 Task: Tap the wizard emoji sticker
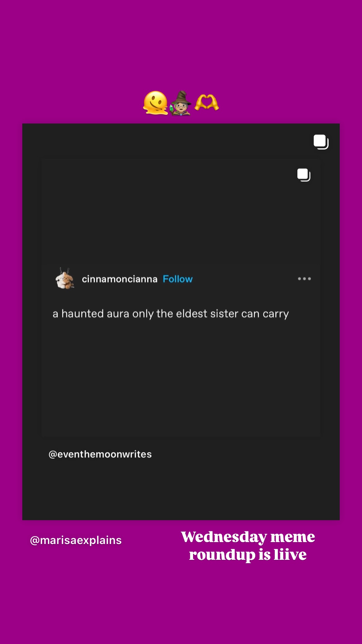click(x=181, y=103)
